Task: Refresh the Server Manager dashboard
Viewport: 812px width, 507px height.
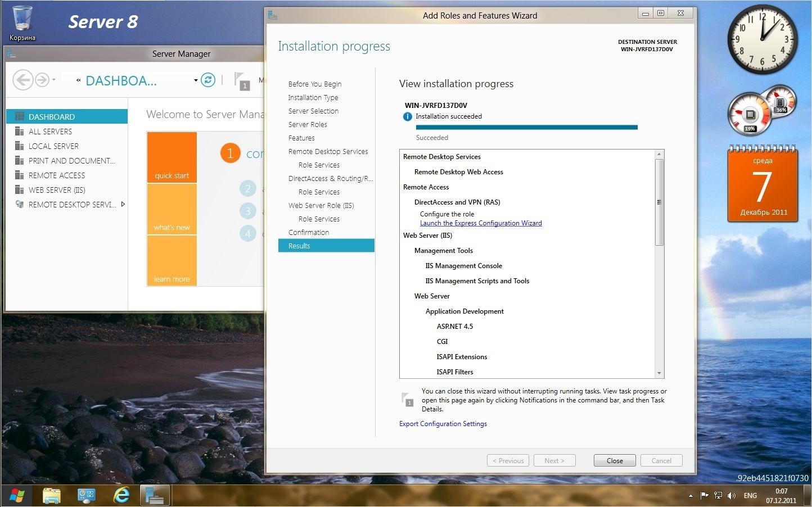Action: (208, 80)
